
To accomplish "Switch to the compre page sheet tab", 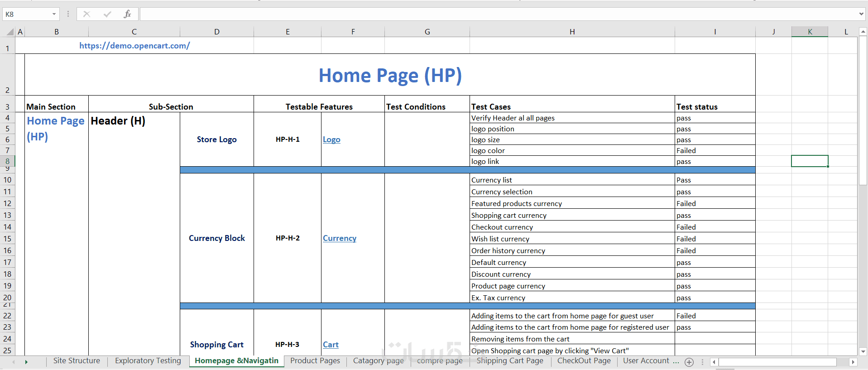I will coord(440,361).
